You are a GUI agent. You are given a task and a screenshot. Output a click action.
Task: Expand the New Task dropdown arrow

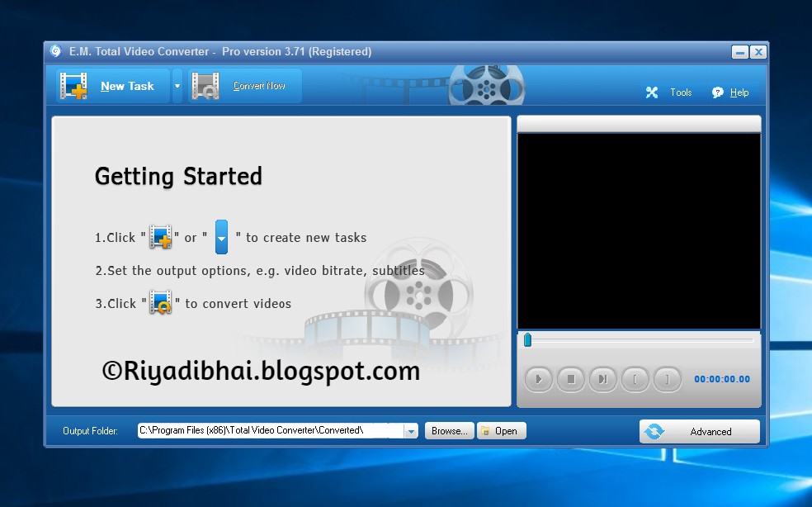pos(177,86)
